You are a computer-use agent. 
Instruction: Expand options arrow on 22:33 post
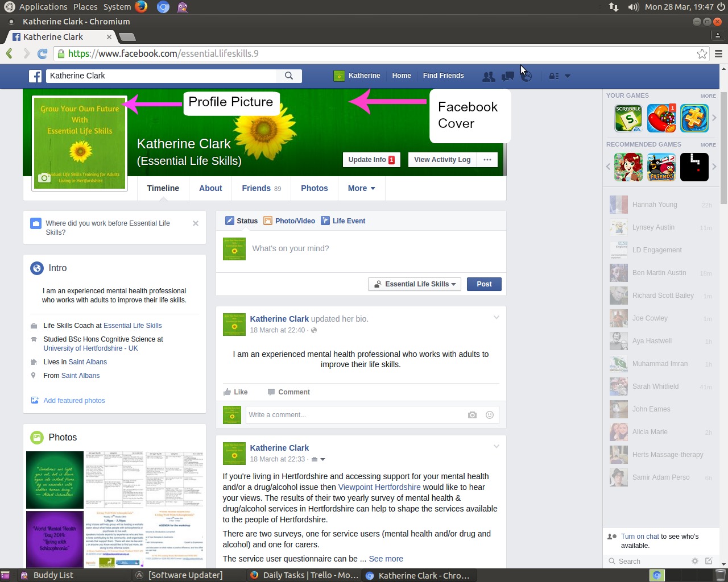tap(497, 446)
